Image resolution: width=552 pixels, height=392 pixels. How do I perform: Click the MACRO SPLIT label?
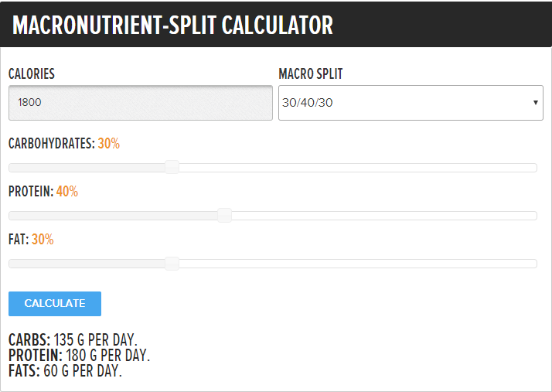click(311, 74)
